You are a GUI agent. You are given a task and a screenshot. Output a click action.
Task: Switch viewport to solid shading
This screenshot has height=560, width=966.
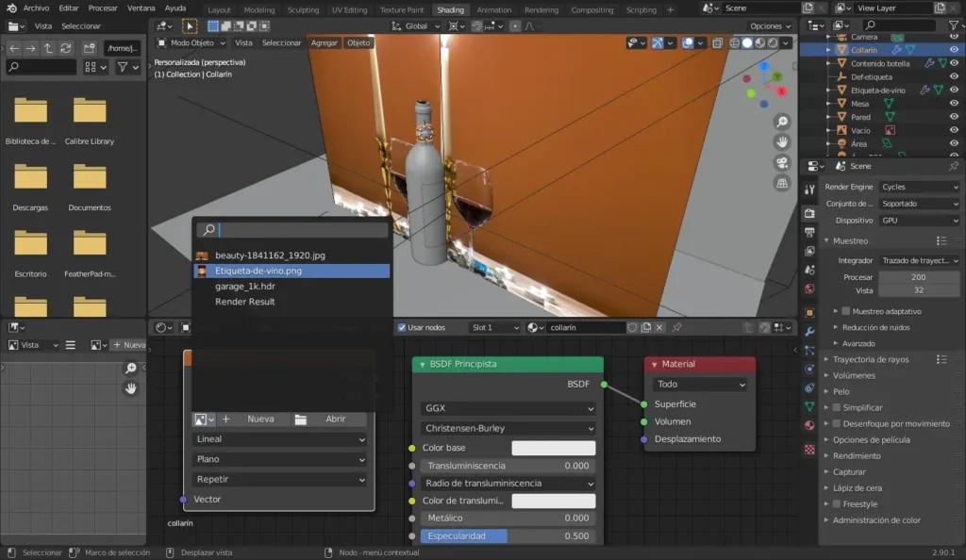(x=747, y=43)
